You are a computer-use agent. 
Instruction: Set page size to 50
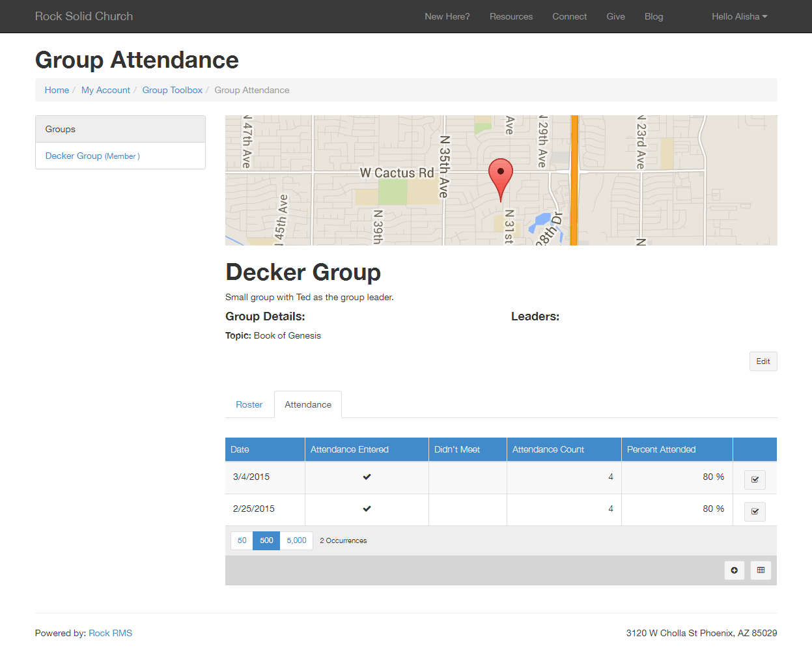(242, 540)
